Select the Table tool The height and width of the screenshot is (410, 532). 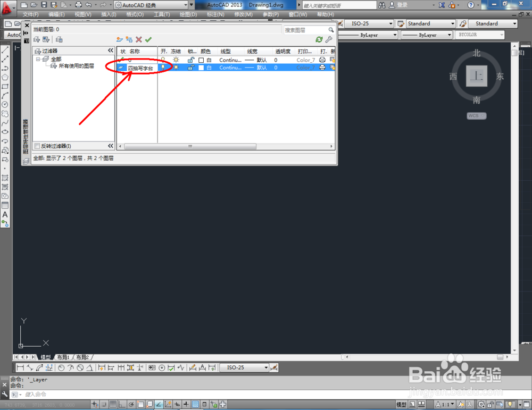point(5,205)
